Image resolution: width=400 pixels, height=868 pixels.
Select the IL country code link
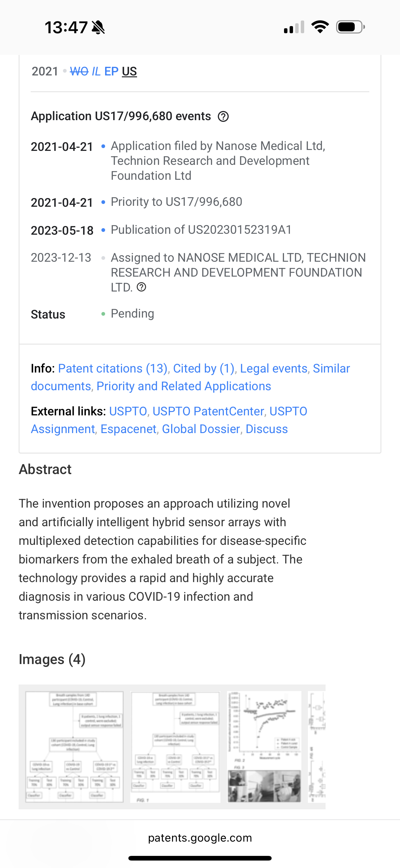tap(96, 71)
